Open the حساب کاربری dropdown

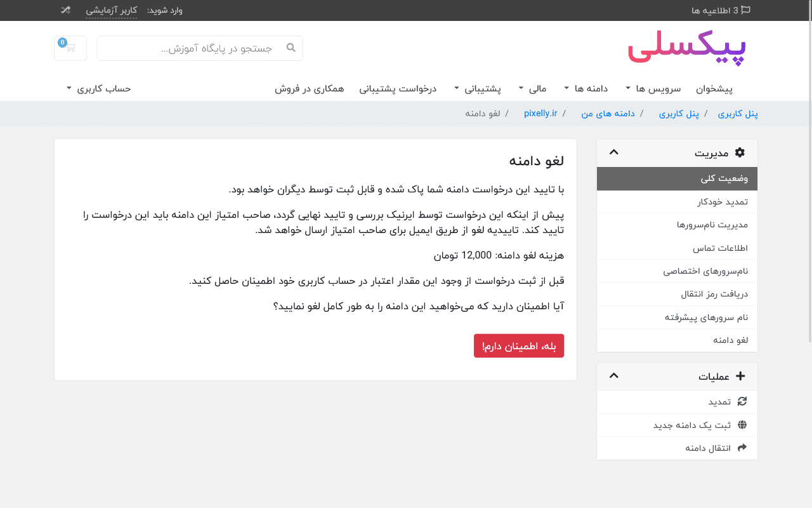pyautogui.click(x=98, y=88)
